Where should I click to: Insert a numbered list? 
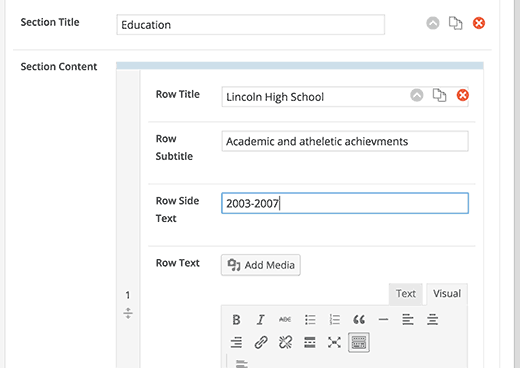pyautogui.click(x=334, y=320)
